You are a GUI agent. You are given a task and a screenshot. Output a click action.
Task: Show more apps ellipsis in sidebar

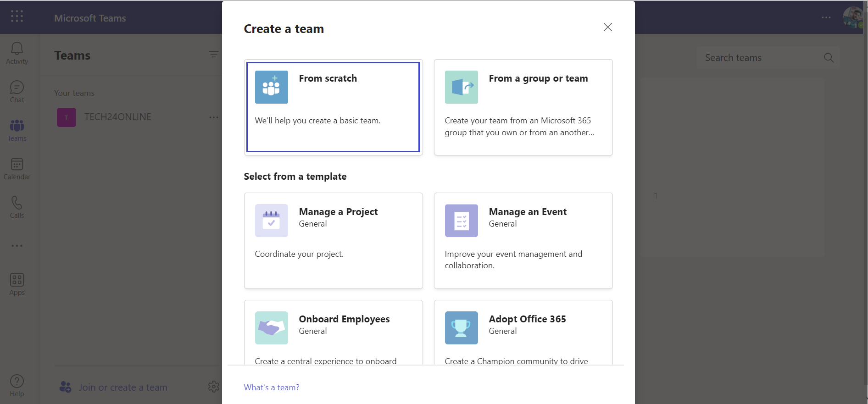[x=17, y=246]
